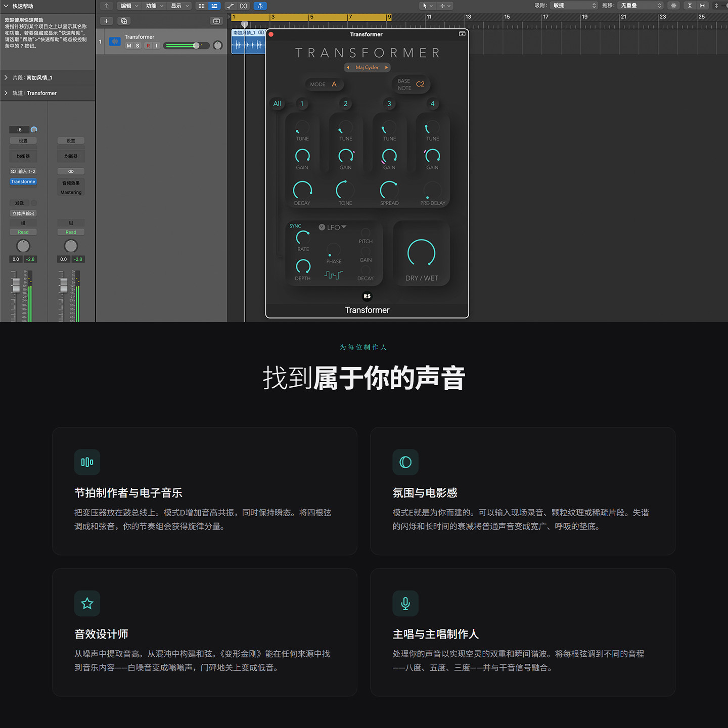Click the logo below the plugin controls
Viewport: 728px width, 728px height.
367,296
